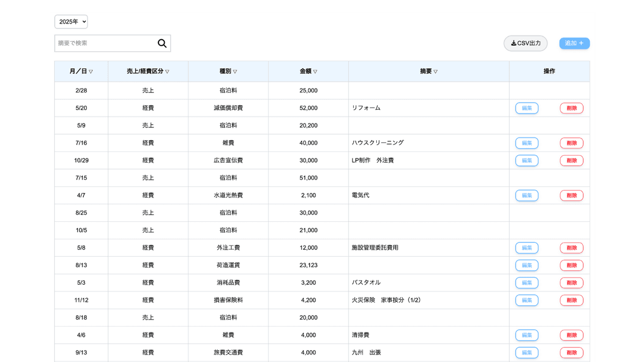The height and width of the screenshot is (362, 644).
Task: Click the search magnifier icon
Action: 162,43
